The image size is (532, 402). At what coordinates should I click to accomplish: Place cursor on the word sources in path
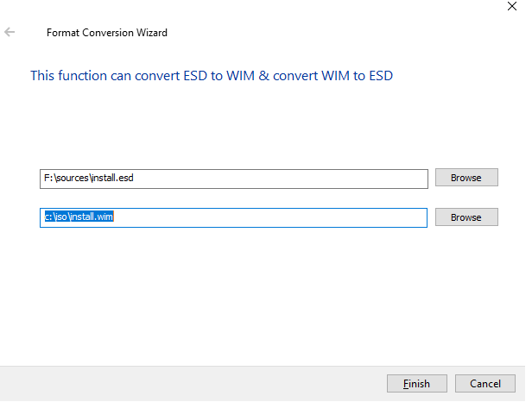point(73,178)
